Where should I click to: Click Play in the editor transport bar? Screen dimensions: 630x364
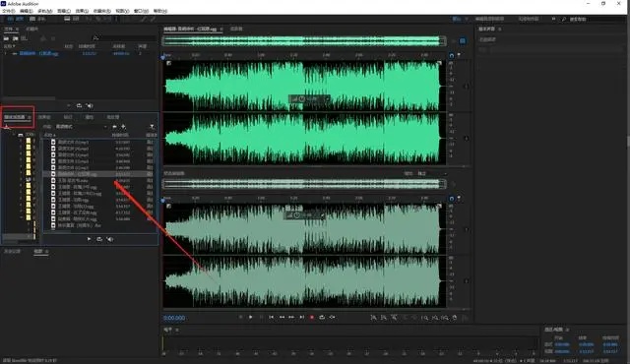coord(251,317)
